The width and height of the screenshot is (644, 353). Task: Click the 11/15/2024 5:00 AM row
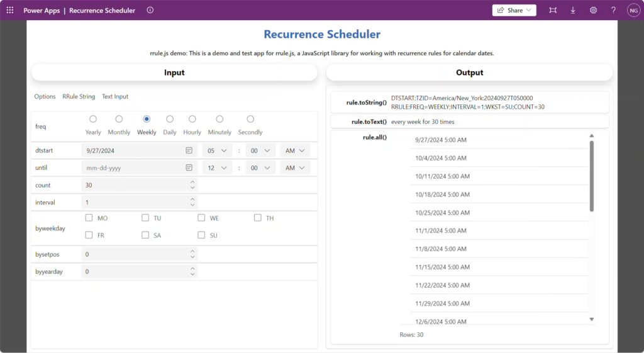click(x=499, y=267)
